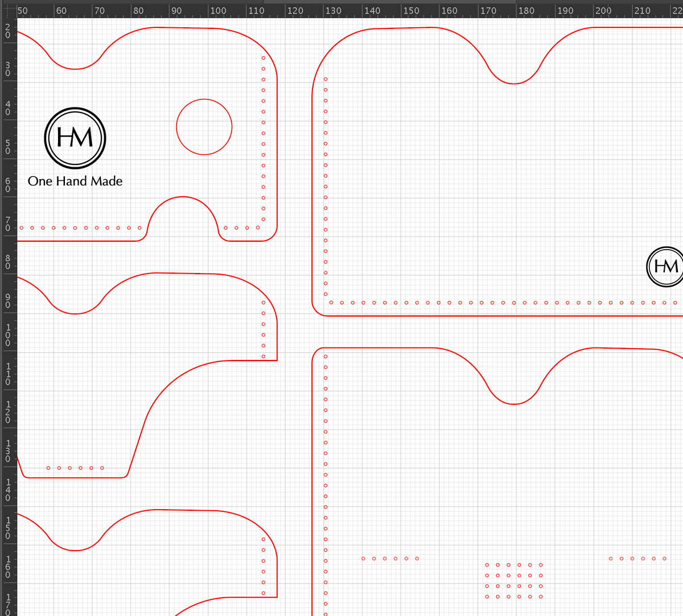The height and width of the screenshot is (616, 683).
Task: Select the HM logo above "One Hand Made"
Action: coord(75,138)
